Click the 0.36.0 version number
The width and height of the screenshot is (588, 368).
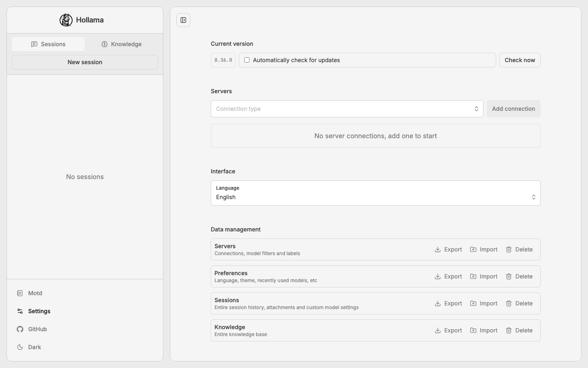[x=223, y=60]
